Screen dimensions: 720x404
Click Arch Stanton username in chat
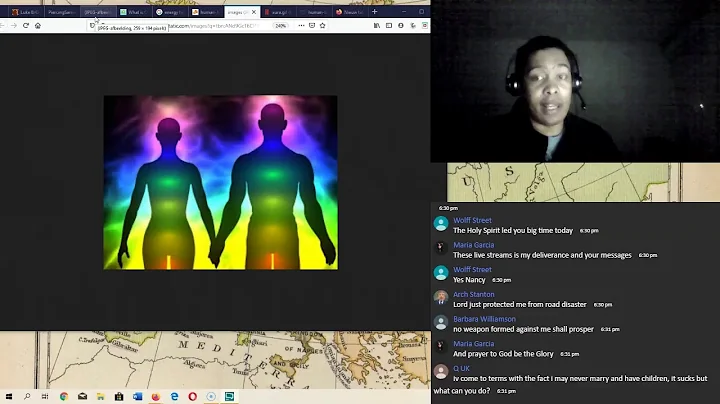tap(473, 294)
